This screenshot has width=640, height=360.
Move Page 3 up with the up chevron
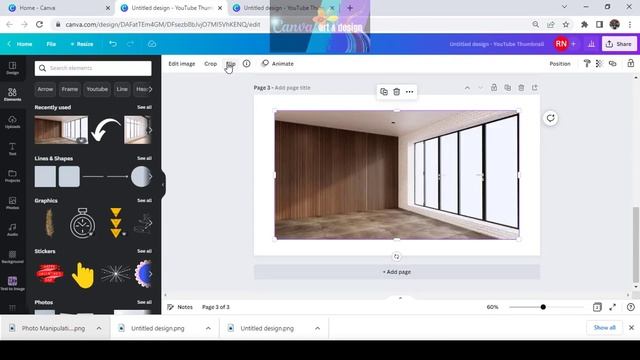click(x=467, y=88)
